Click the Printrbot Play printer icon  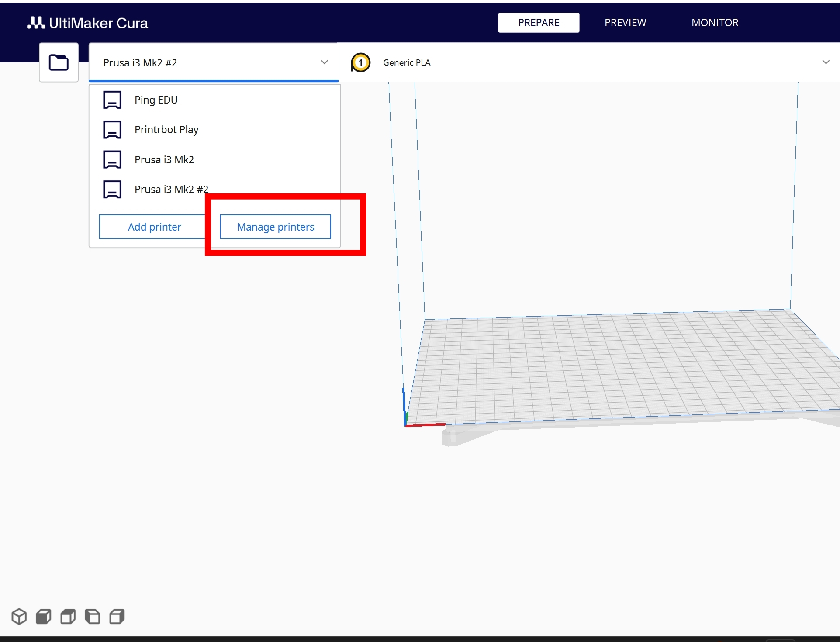pos(112,130)
